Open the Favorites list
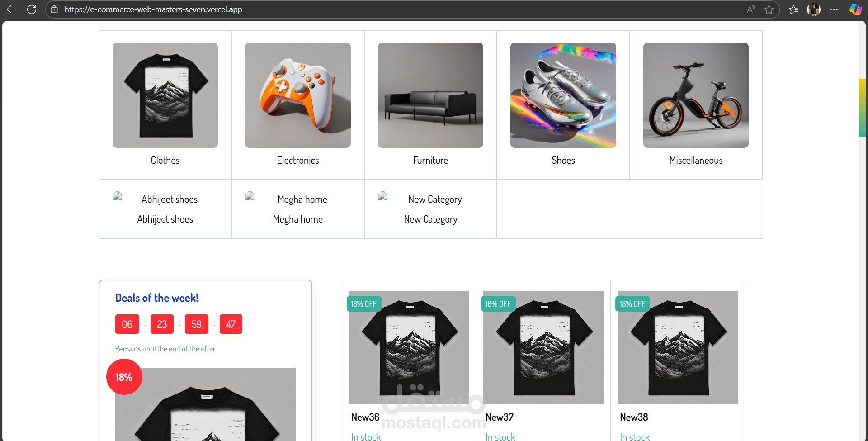 (793, 9)
